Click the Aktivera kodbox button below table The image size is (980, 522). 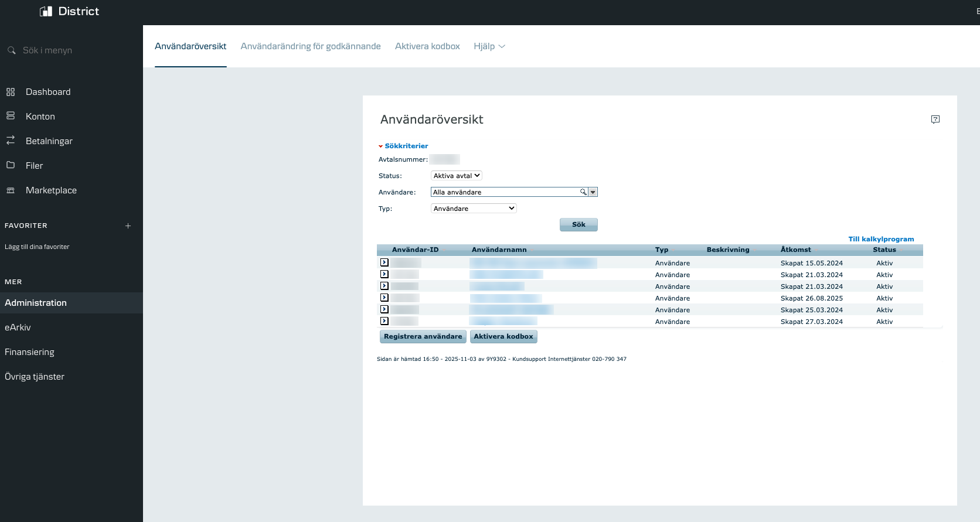(x=503, y=336)
